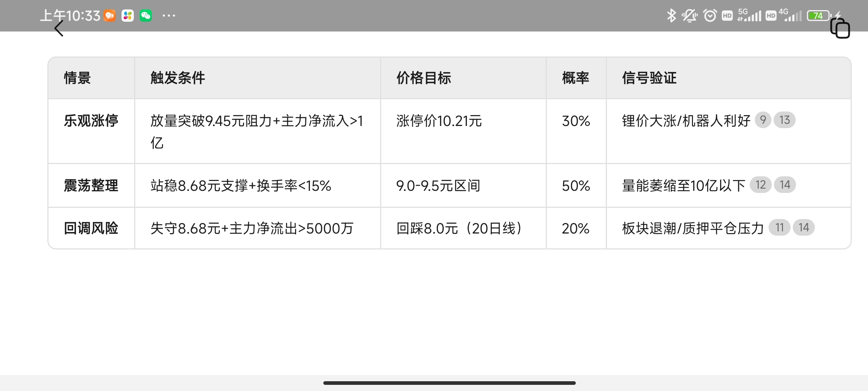868x391 pixels.
Task: Tap the orange app notification icon
Action: tap(110, 16)
